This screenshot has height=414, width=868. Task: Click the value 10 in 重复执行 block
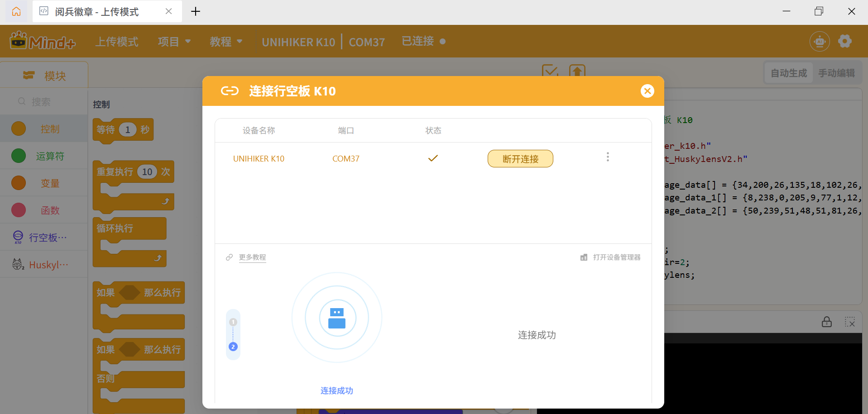point(147,171)
